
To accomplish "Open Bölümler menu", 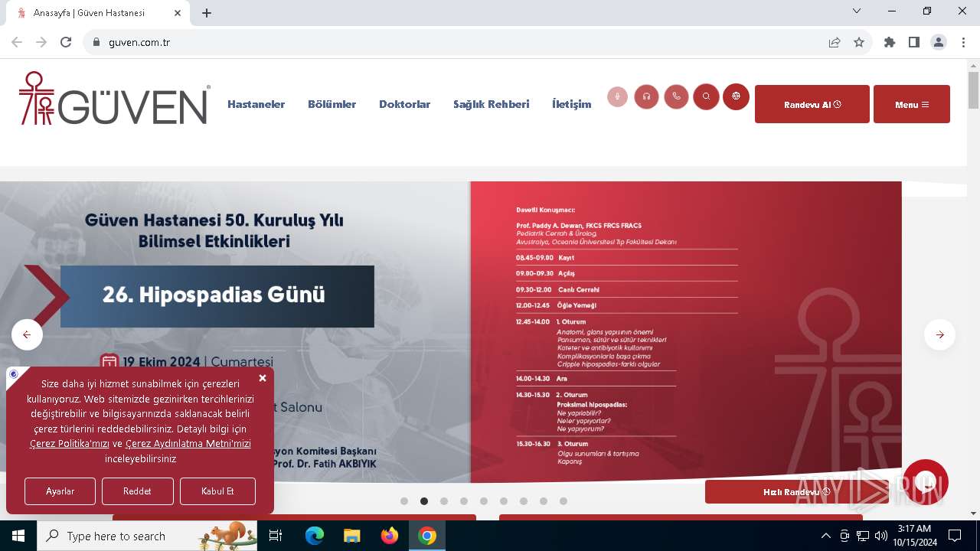I will (x=332, y=104).
